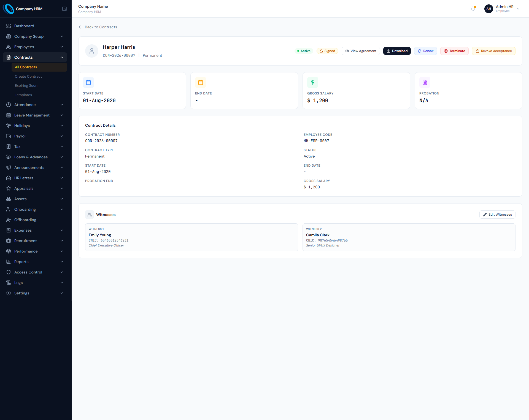Click the Dashboard grid icon
Image resolution: width=529 pixels, height=420 pixels.
9,26
